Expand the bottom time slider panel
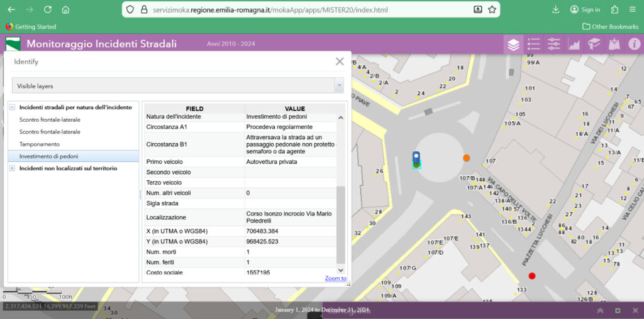This screenshot has height=319, width=644. pyautogui.click(x=600, y=311)
